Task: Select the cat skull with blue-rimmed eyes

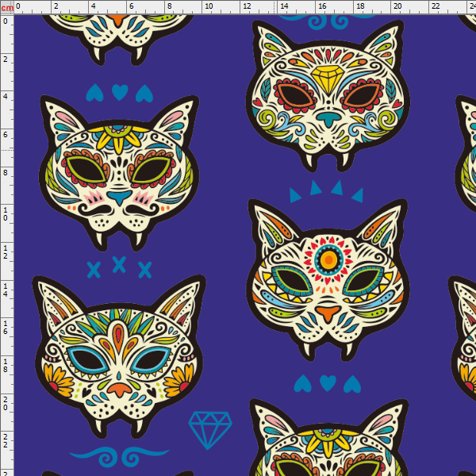Action: (x=119, y=357)
